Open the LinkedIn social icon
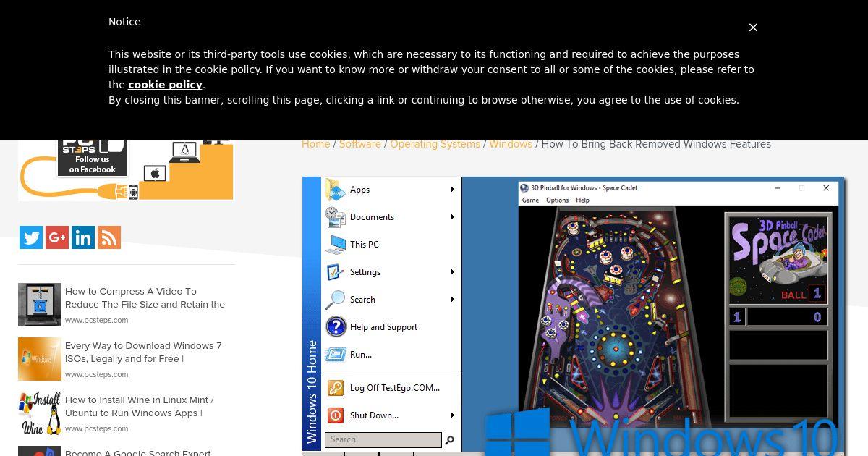Viewport: 868px width, 456px height. 83,237
